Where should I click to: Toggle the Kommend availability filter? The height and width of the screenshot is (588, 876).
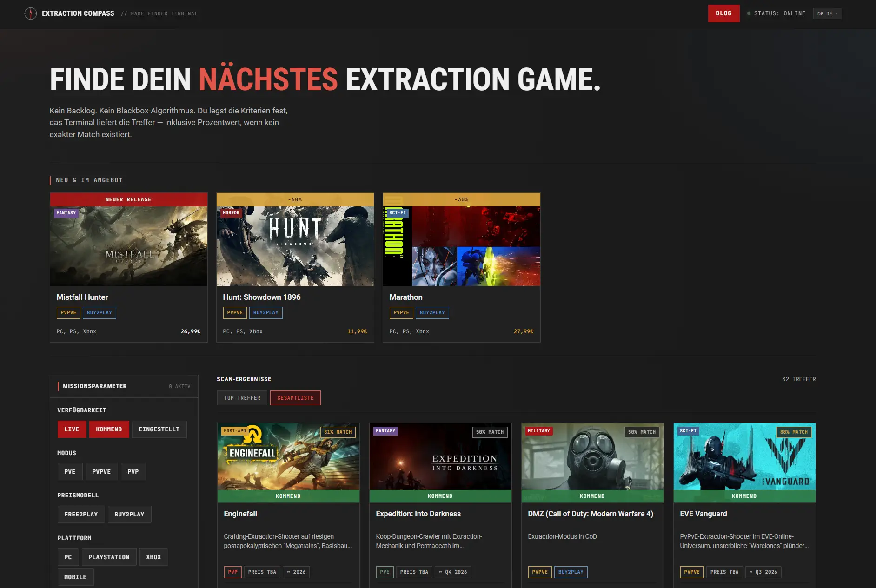(x=109, y=429)
